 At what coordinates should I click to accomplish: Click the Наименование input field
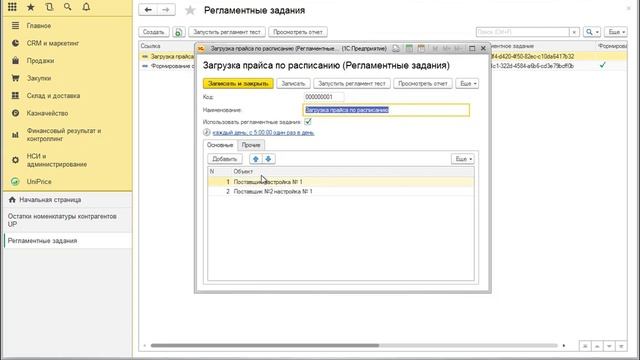386,110
